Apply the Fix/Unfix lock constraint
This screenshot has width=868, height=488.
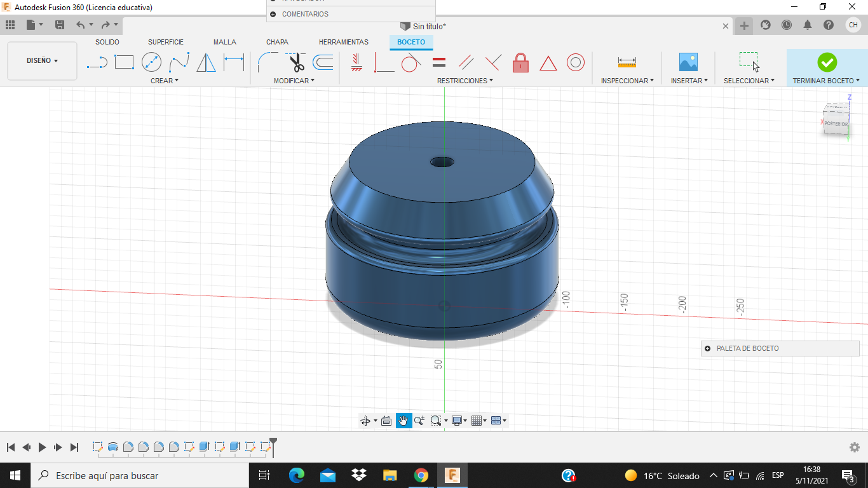pyautogui.click(x=520, y=62)
